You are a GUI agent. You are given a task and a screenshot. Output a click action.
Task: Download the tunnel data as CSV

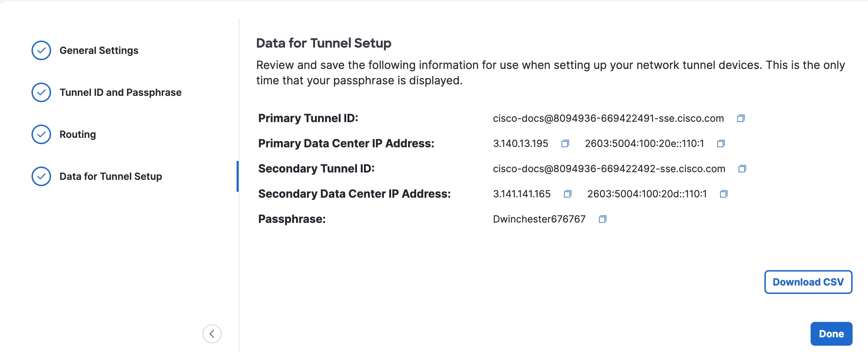coord(808,282)
